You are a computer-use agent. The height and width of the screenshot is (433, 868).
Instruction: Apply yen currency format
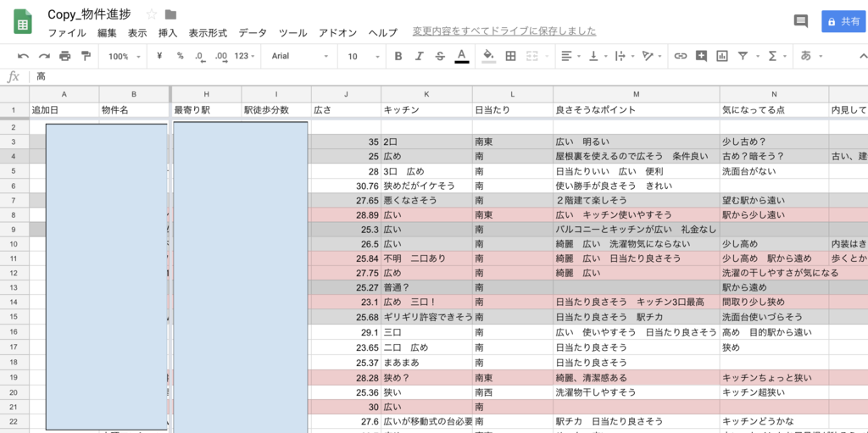tap(159, 56)
